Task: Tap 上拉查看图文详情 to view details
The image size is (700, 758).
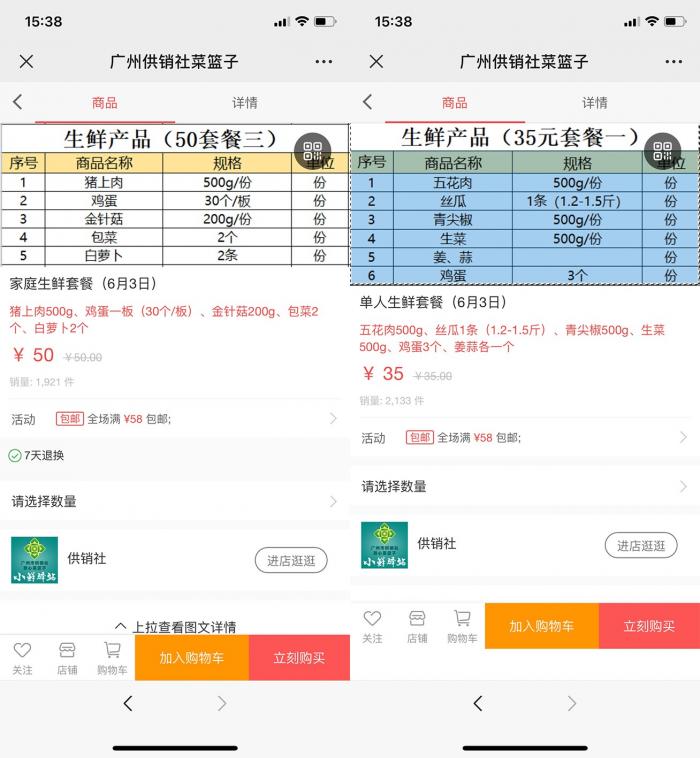Action: 176,627
